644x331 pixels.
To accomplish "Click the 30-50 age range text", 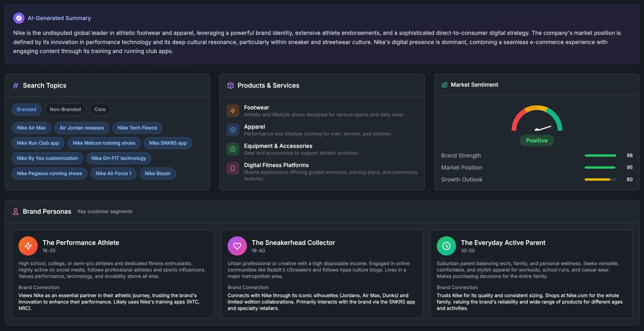I will tap(468, 251).
